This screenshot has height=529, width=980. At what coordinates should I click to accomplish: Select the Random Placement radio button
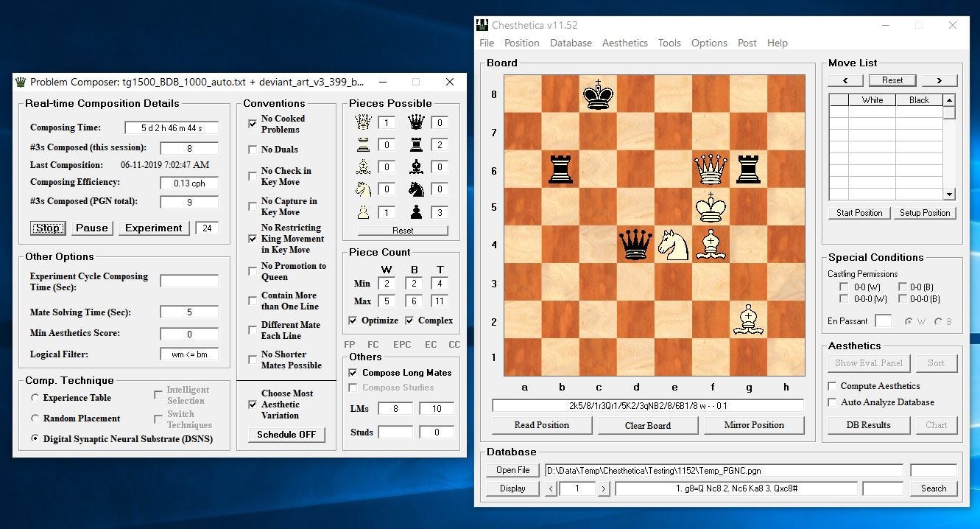click(x=35, y=418)
